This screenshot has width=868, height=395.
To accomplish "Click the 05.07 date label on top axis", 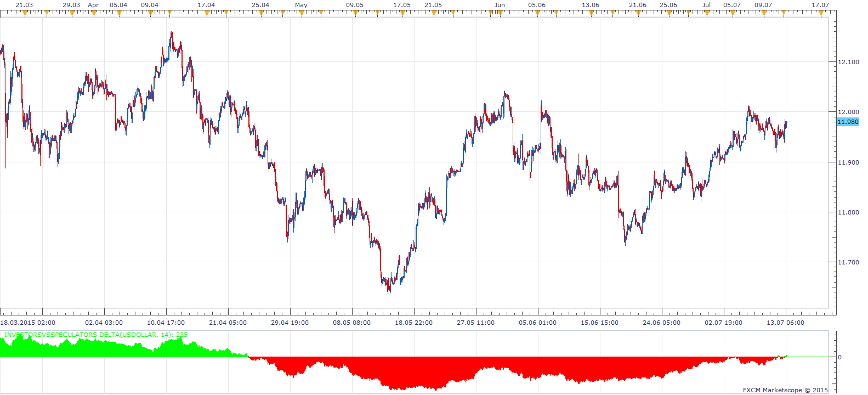I will (x=732, y=5).
